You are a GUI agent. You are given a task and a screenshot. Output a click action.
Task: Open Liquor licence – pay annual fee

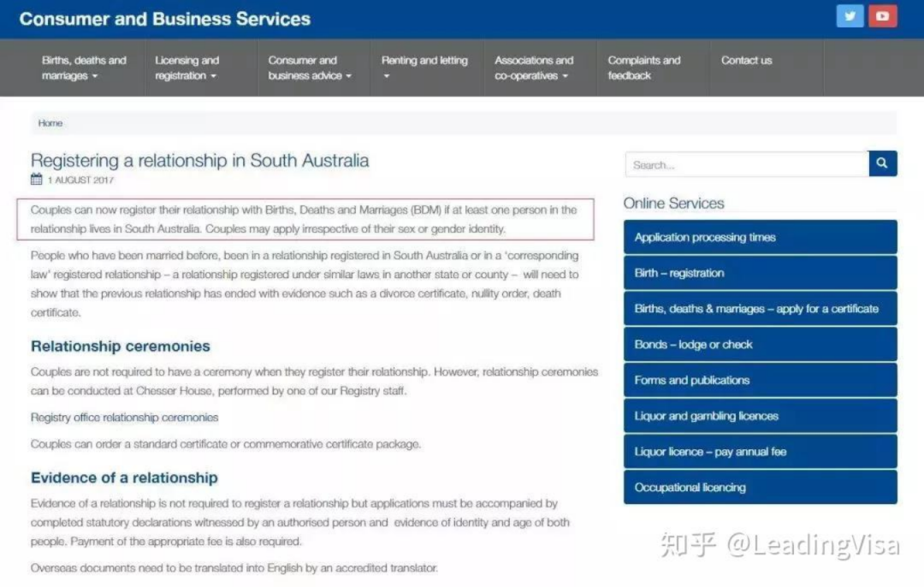tap(761, 452)
